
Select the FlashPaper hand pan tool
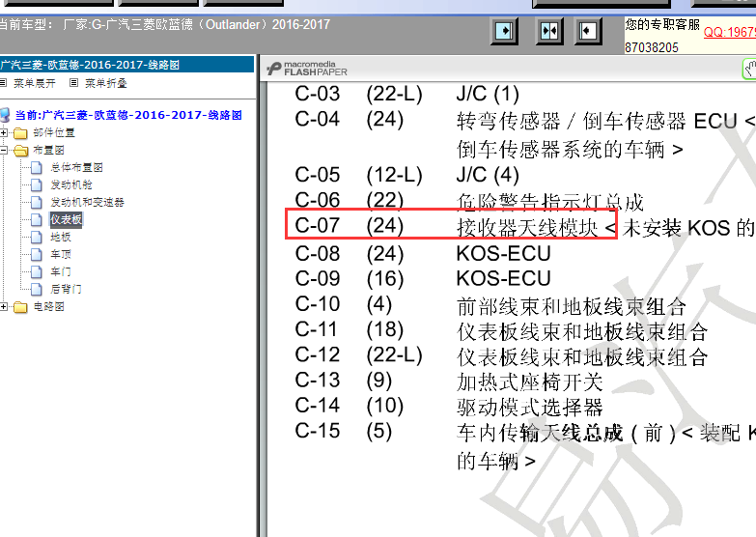point(749,69)
